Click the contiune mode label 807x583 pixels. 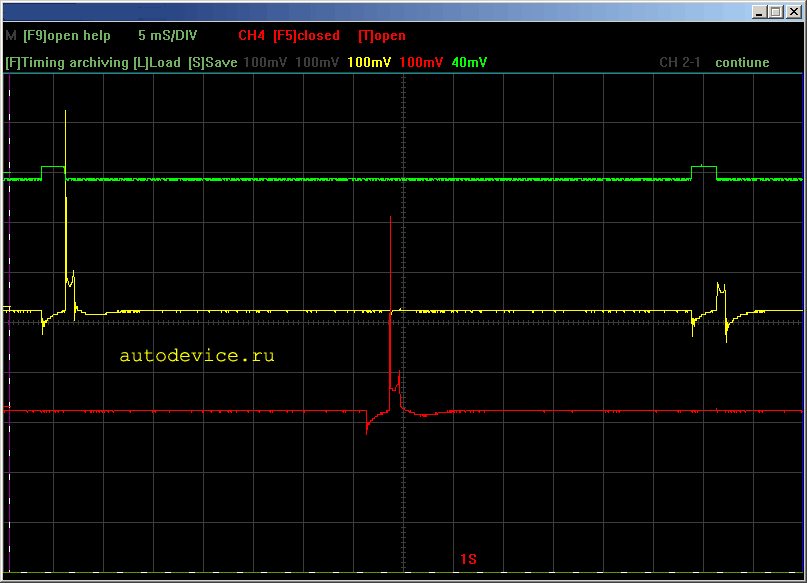(x=742, y=63)
